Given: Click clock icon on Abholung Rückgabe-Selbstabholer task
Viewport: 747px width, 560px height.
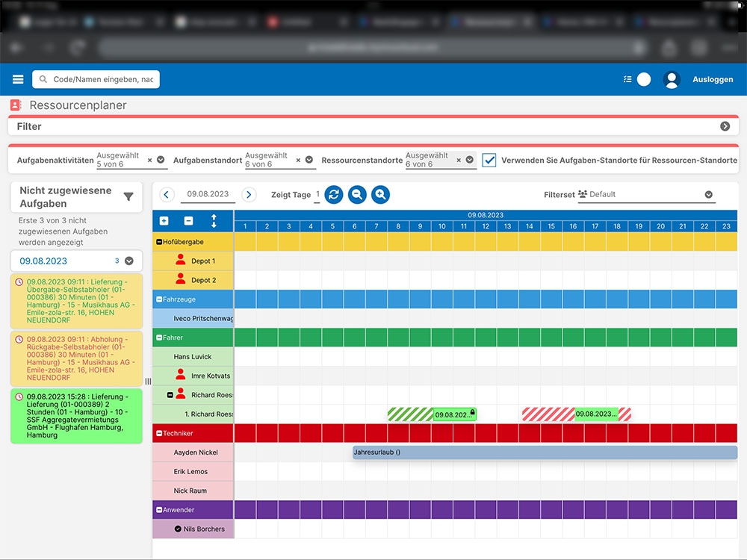Looking at the screenshot, I should tap(19, 340).
